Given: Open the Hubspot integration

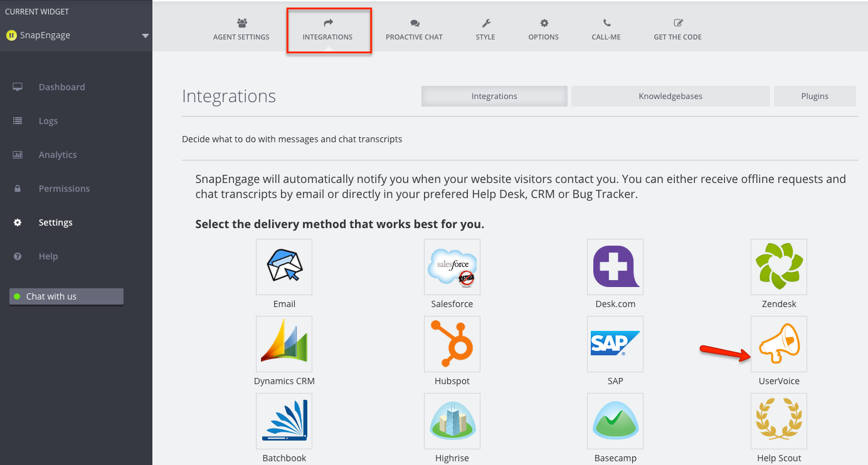Looking at the screenshot, I should click(452, 343).
